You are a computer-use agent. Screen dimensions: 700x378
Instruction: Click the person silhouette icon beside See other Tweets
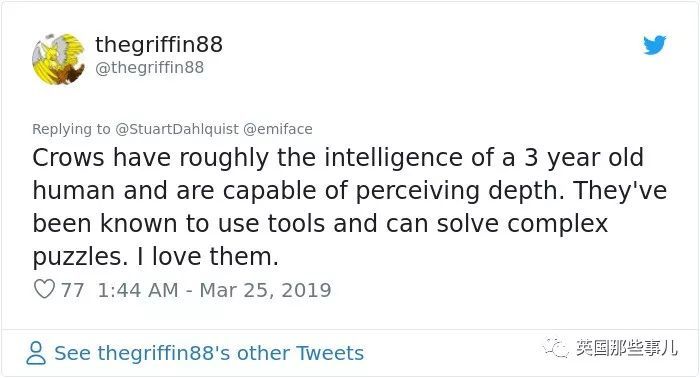(x=36, y=353)
